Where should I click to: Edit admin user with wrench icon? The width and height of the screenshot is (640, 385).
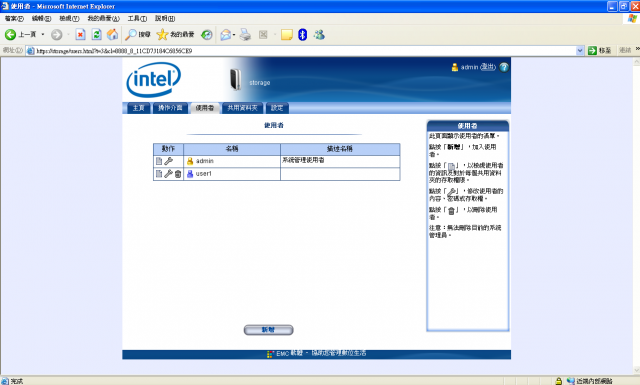168,161
